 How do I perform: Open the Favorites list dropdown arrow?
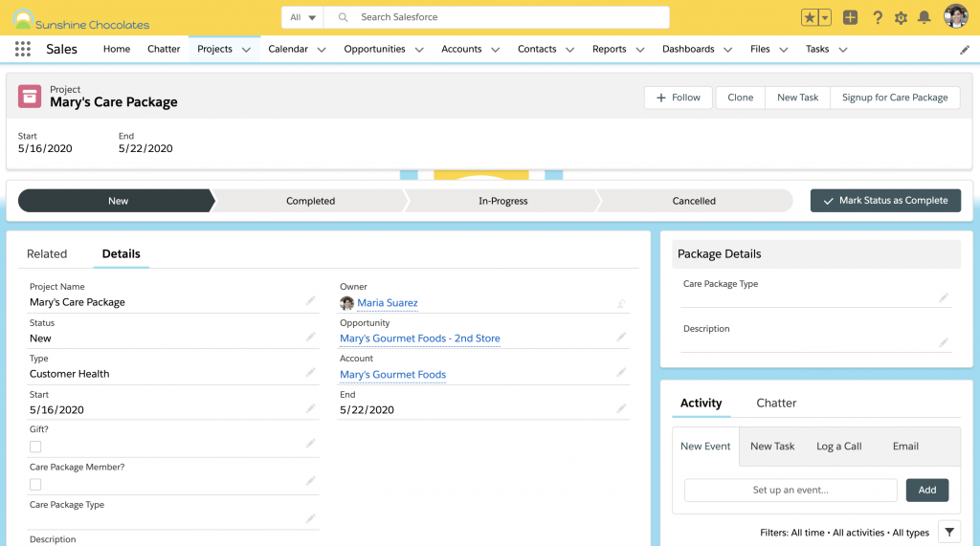(825, 17)
